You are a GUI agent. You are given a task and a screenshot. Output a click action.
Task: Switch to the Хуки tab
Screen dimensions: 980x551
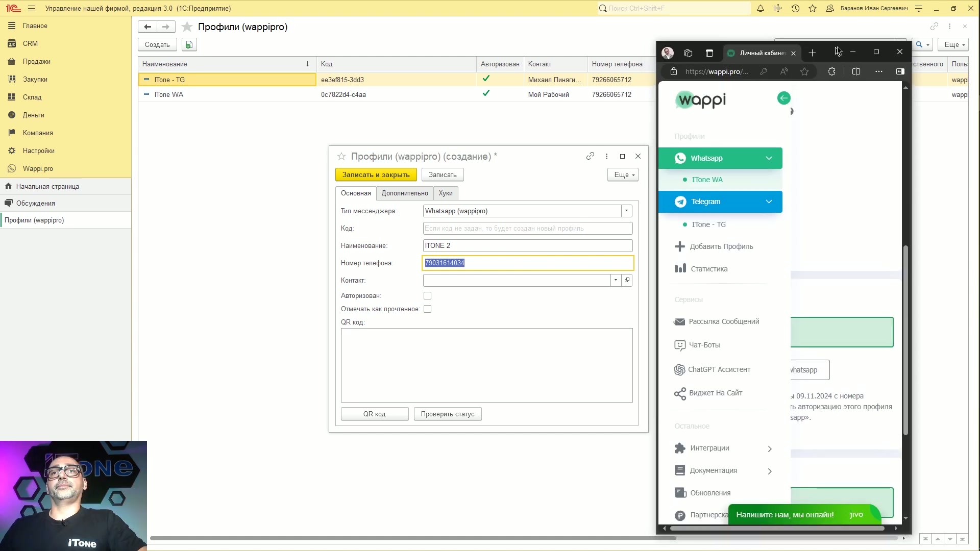point(446,193)
